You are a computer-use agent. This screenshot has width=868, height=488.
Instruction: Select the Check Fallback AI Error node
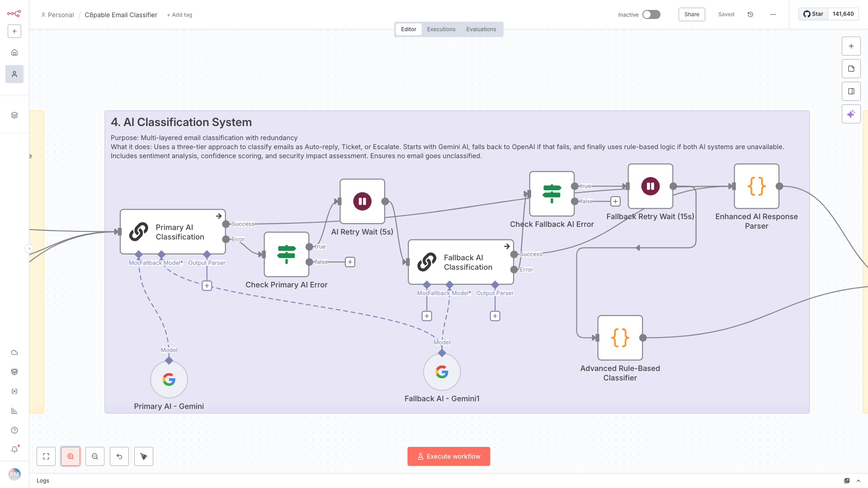click(552, 193)
